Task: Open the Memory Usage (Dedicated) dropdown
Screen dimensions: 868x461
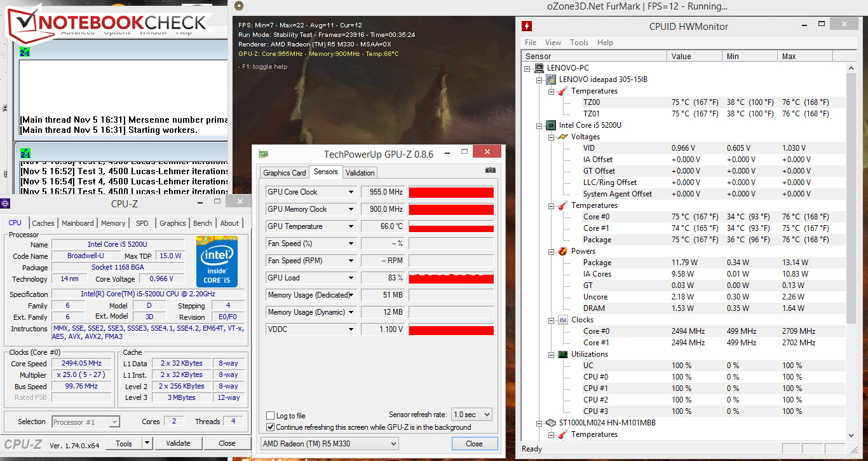Action: tap(350, 295)
